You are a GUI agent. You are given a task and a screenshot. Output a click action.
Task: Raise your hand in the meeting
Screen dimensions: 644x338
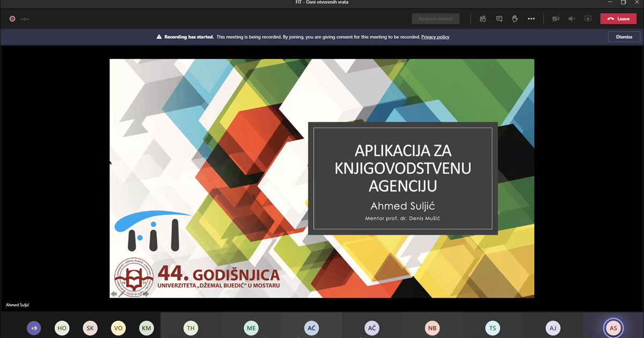point(515,19)
